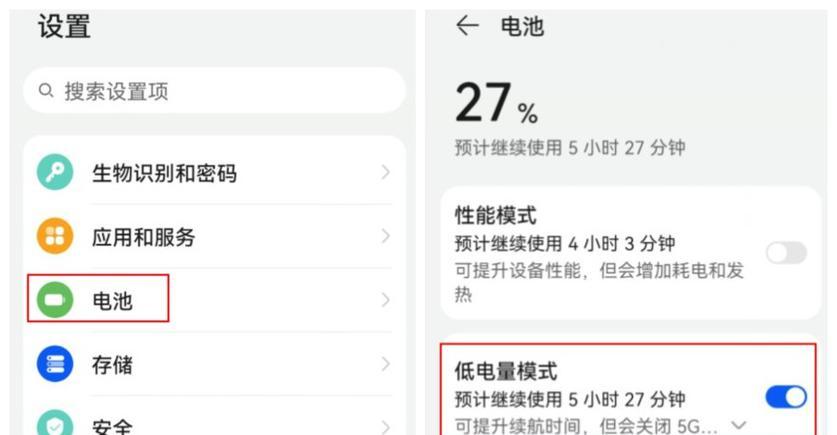Screen dimensions: 837x435
Task: Focus the 搜索设置项 search field
Action: (x=214, y=90)
